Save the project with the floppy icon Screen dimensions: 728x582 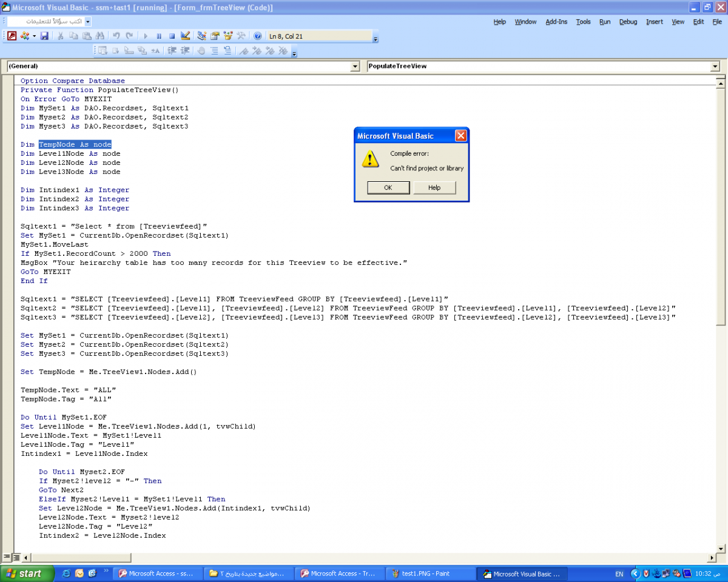point(44,36)
